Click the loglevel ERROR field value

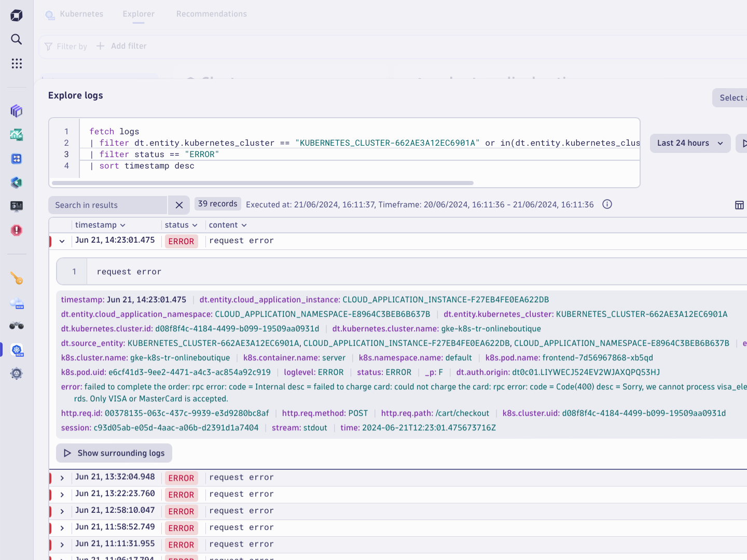click(x=331, y=372)
